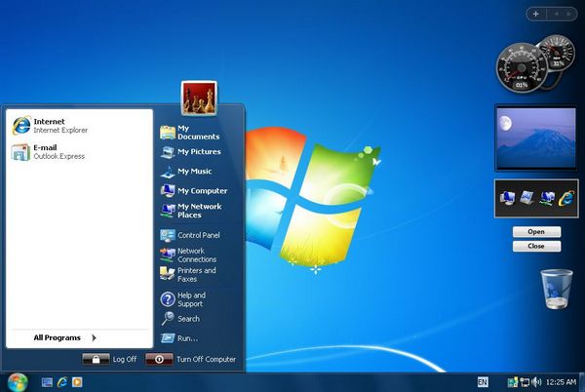Open the Recycle Bin

(x=554, y=290)
